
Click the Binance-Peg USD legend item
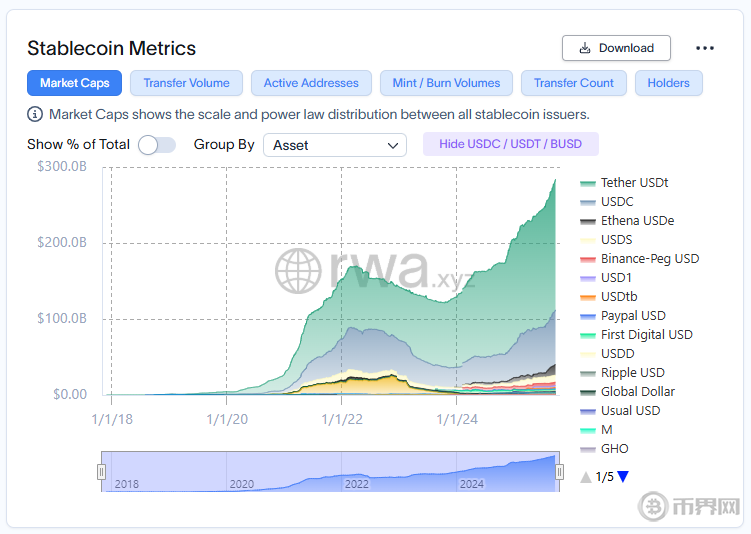point(649,259)
